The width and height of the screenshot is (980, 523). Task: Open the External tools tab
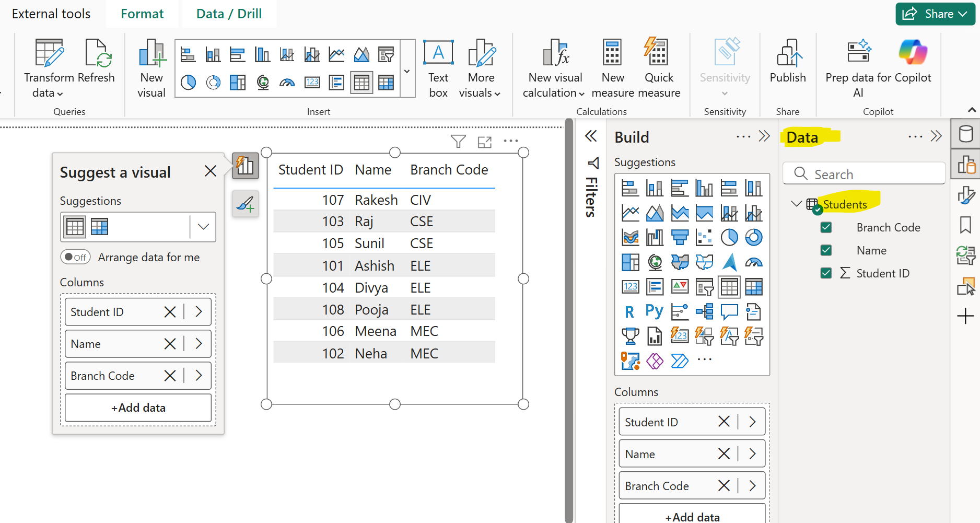(x=51, y=14)
